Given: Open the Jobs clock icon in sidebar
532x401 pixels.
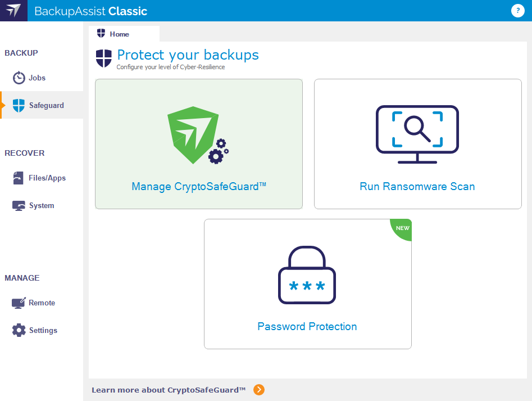Looking at the screenshot, I should (19, 78).
